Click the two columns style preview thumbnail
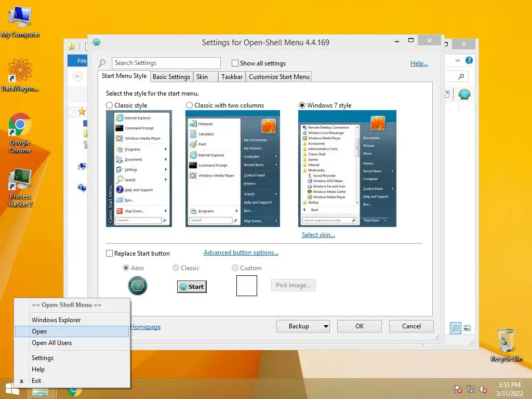Image resolution: width=532 pixels, height=399 pixels. click(233, 169)
